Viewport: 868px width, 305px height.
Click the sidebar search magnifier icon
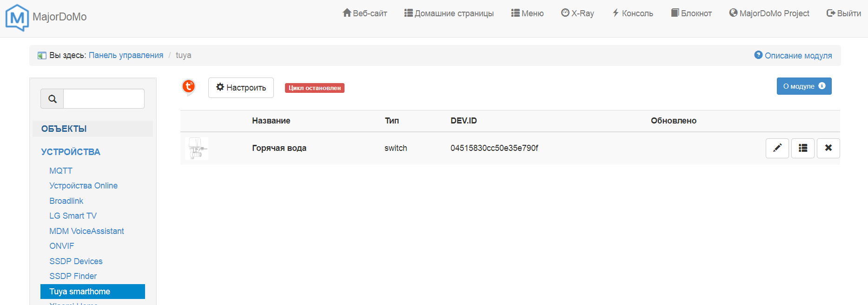point(53,99)
